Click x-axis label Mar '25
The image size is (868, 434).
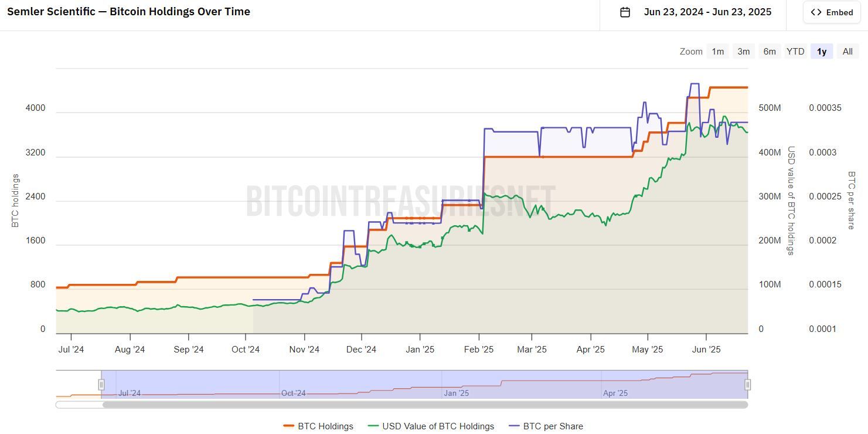(532, 350)
